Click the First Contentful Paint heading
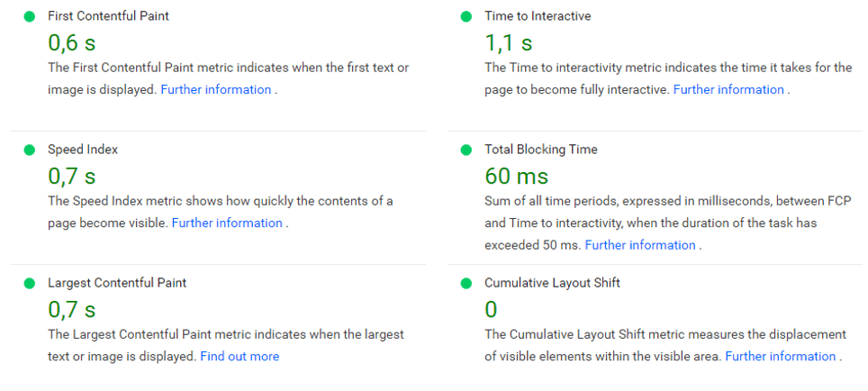This screenshot has height=391, width=868. coord(108,16)
